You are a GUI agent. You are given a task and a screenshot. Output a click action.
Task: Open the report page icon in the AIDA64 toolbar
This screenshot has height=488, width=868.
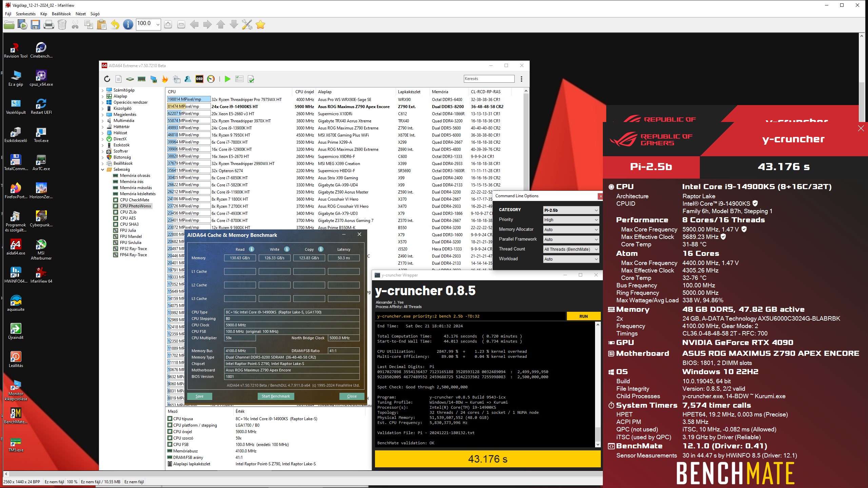pyautogui.click(x=118, y=79)
